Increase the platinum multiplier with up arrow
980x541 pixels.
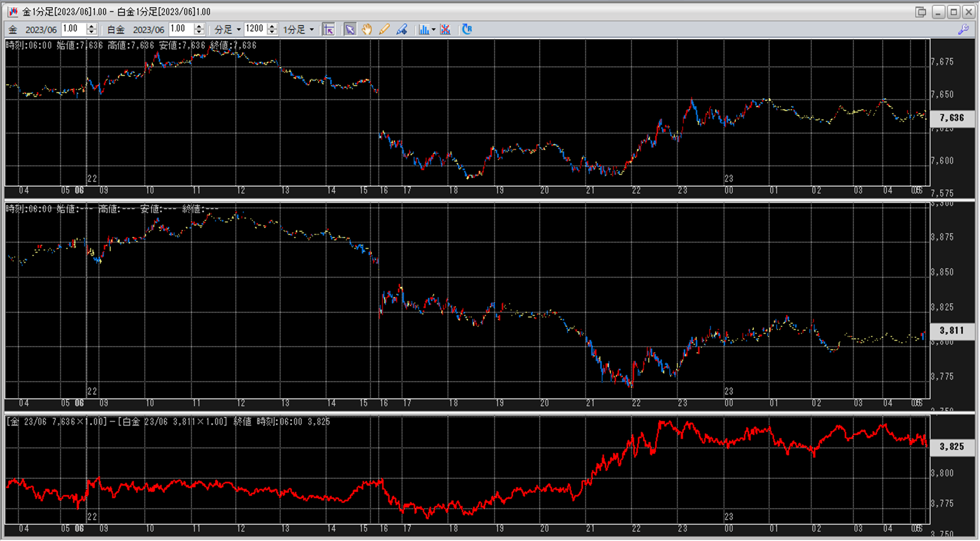(199, 26)
